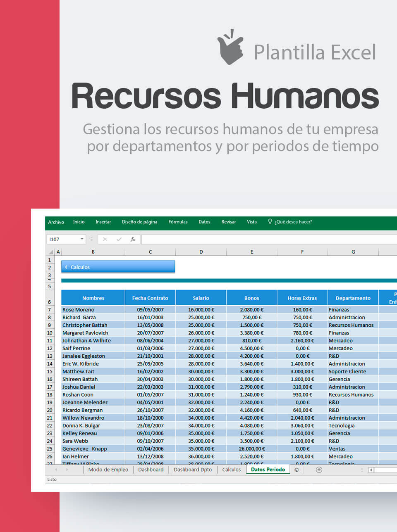Viewport: 397px width, 532px height.
Task: Click the bonus value 26.000,00 €
Action: point(252,449)
